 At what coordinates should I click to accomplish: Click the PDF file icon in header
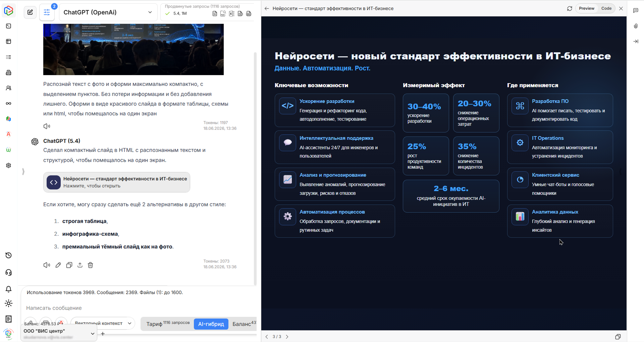point(223,13)
